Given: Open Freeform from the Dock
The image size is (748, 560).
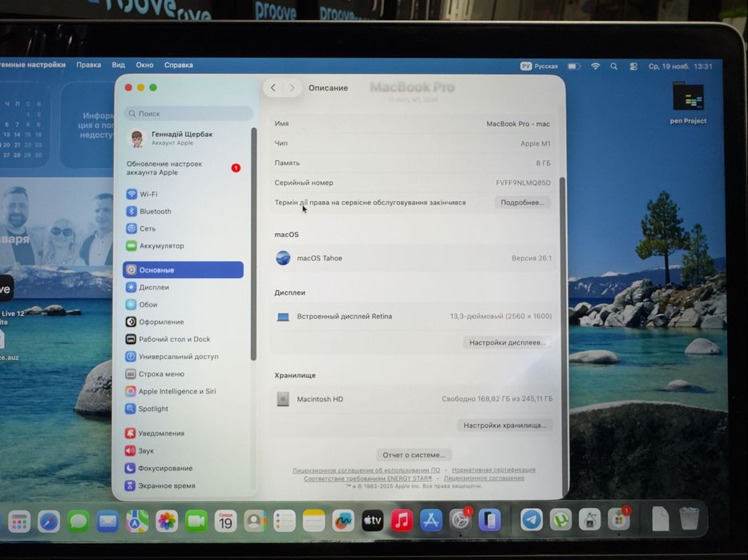Looking at the screenshot, I should point(343,521).
